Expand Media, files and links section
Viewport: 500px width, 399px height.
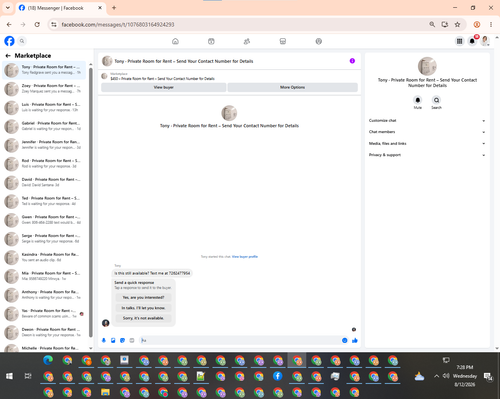pos(427,144)
